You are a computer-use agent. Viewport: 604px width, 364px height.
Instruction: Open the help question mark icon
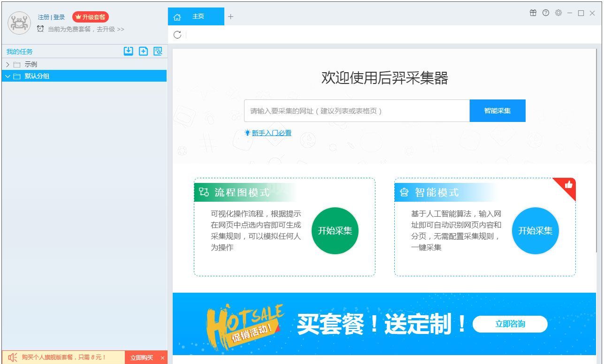click(x=546, y=13)
